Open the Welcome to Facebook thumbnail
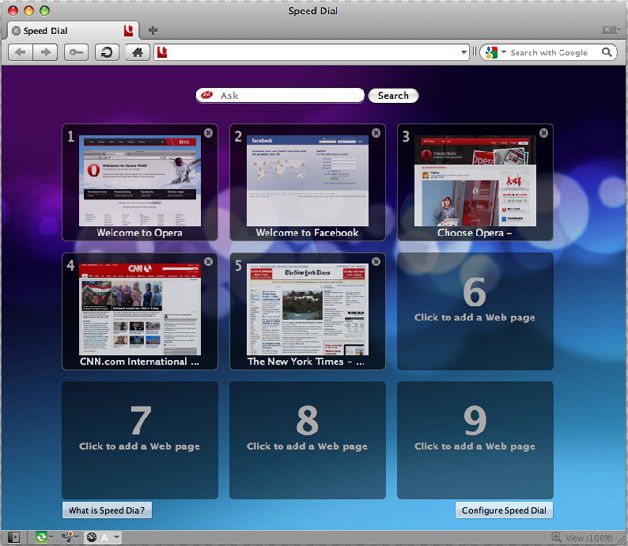 coord(308,181)
